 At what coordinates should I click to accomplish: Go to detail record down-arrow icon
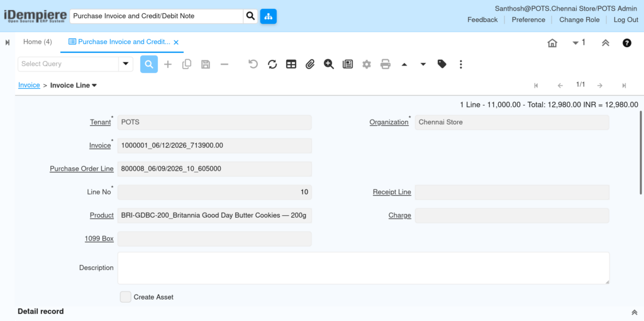click(x=423, y=65)
